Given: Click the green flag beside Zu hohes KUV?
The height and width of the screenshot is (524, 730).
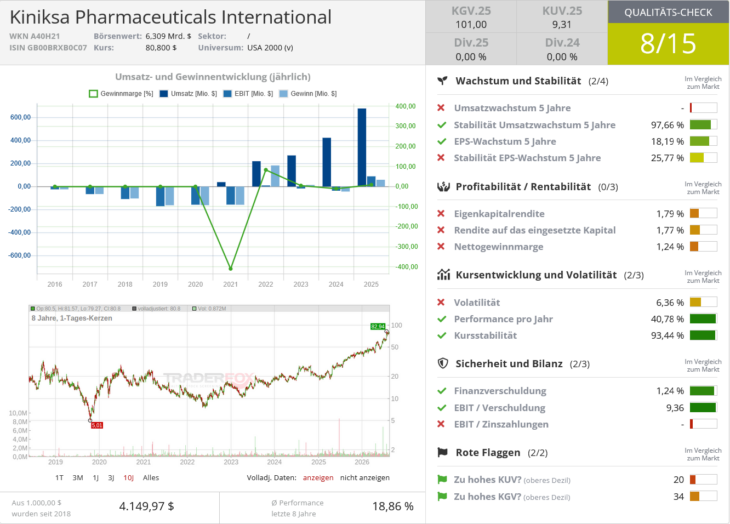Looking at the screenshot, I should click(x=442, y=479).
